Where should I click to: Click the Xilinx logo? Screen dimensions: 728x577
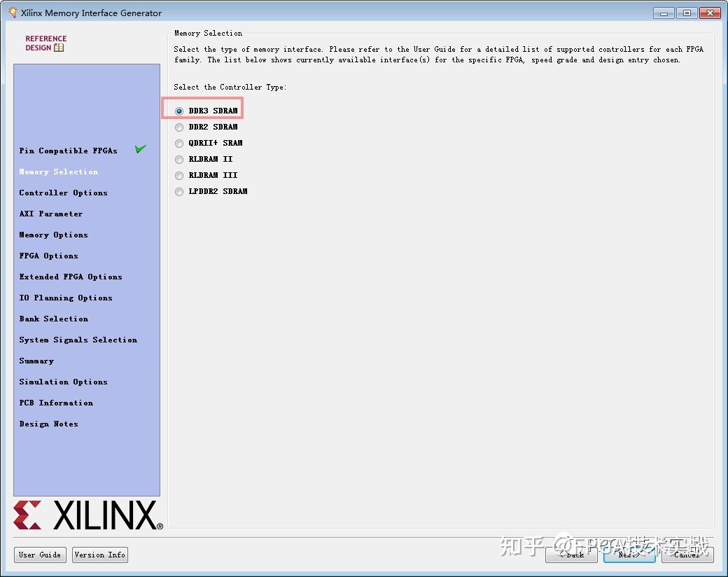[x=84, y=516]
